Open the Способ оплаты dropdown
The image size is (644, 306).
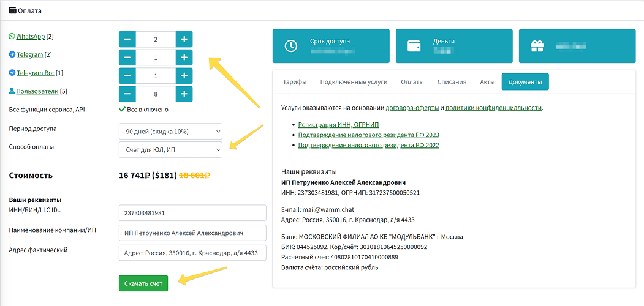tap(170, 150)
